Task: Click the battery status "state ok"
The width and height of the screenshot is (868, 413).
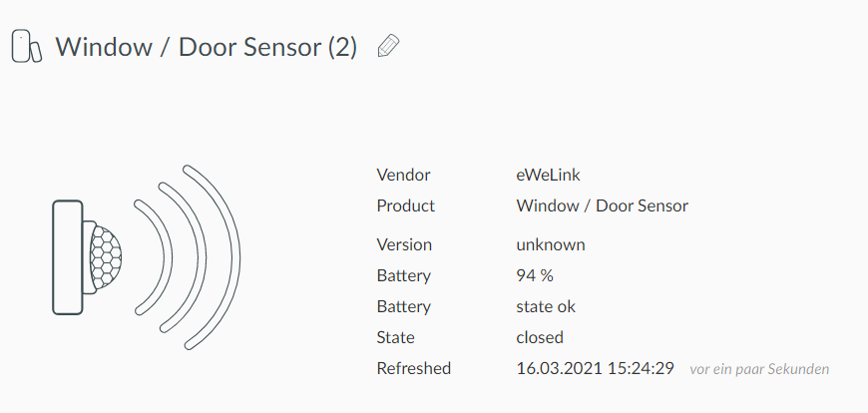Action: tap(546, 306)
